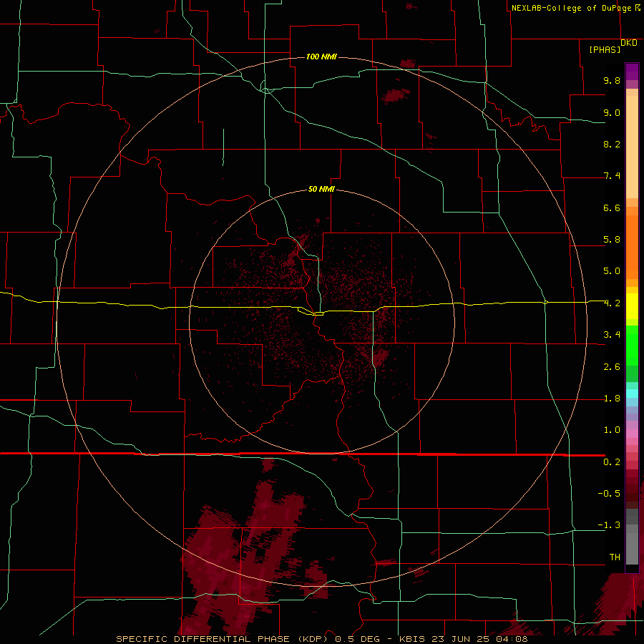The image size is (644, 644).
Task: Click the 6.6 value on the color scale
Action: [612, 208]
